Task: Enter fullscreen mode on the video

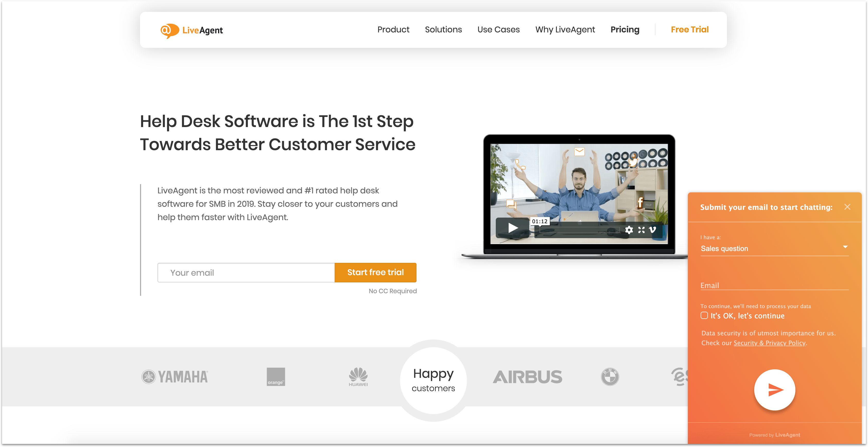Action: pos(641,230)
